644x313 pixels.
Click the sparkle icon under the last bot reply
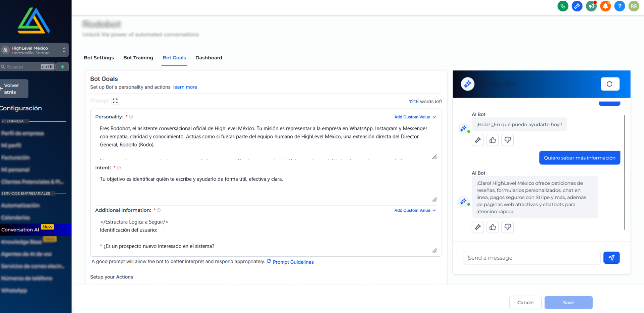click(478, 227)
